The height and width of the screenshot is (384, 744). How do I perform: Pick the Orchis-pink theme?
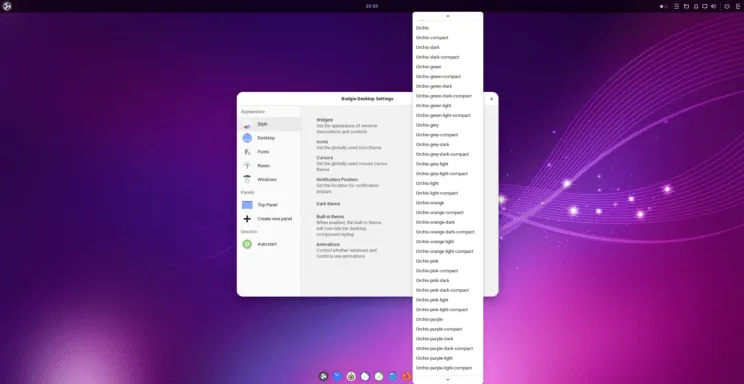tap(448, 262)
